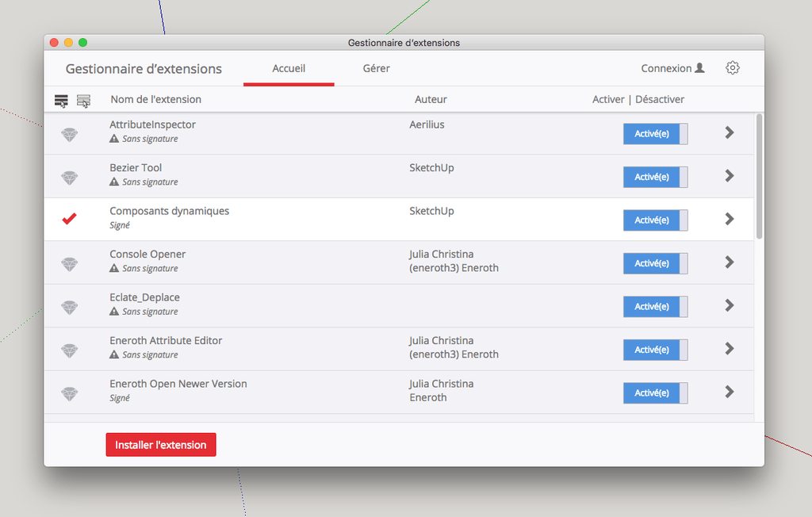
Task: Select the gem icon for Console Opener
Action: pos(70,264)
